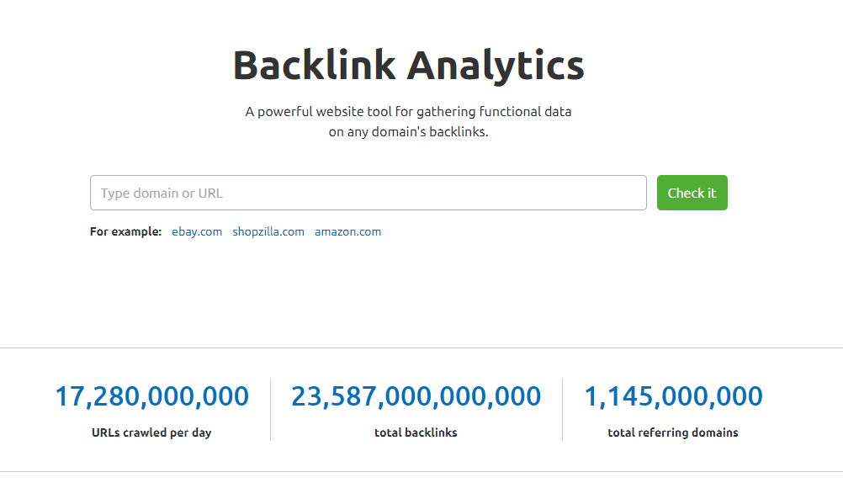This screenshot has height=504, width=843.
Task: Click the 'For example:' label
Action: pyautogui.click(x=125, y=231)
